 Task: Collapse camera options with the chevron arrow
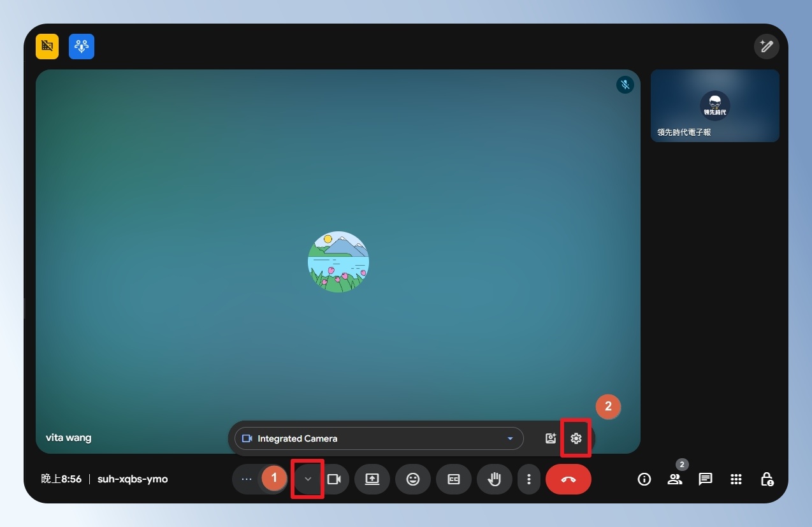tap(308, 479)
